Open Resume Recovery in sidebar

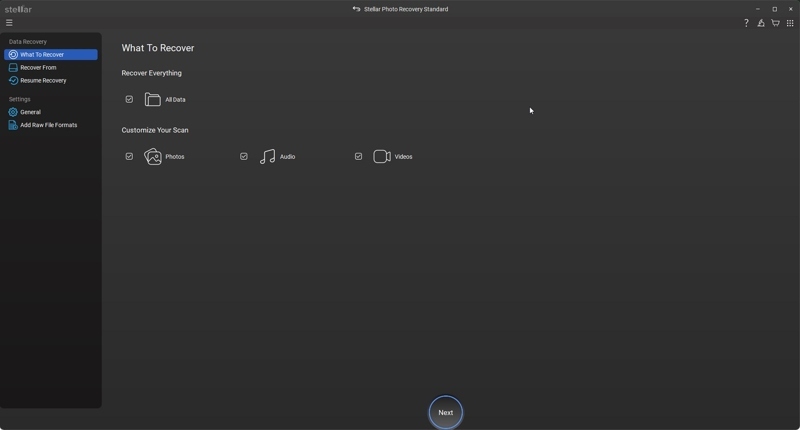(43, 81)
